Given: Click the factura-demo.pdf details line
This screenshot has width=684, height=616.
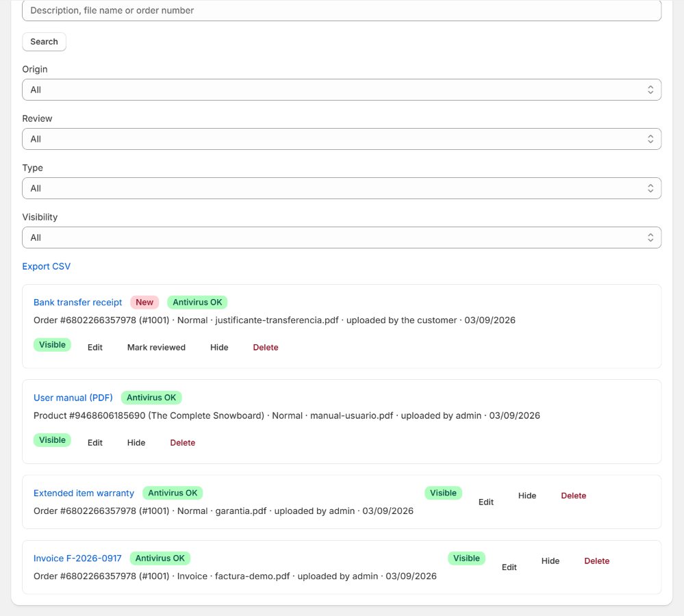Looking at the screenshot, I should [x=235, y=576].
